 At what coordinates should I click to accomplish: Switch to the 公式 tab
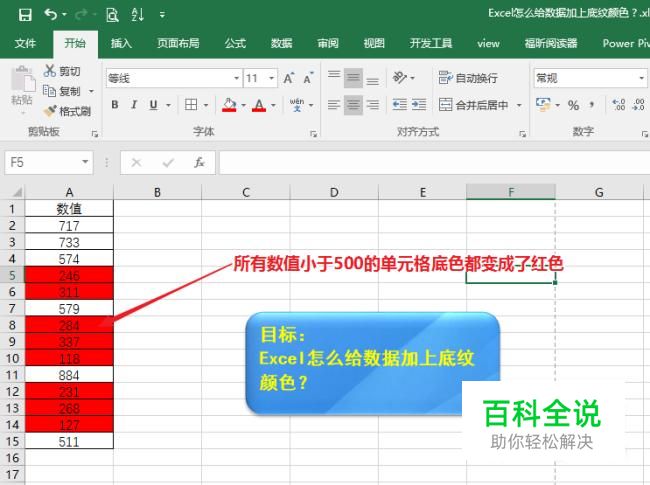click(x=235, y=43)
